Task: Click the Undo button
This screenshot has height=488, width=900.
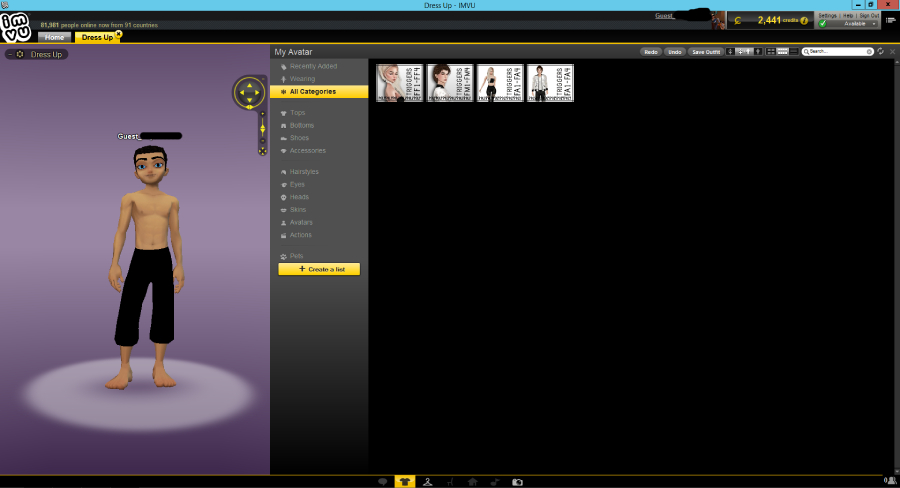Action: pos(674,52)
